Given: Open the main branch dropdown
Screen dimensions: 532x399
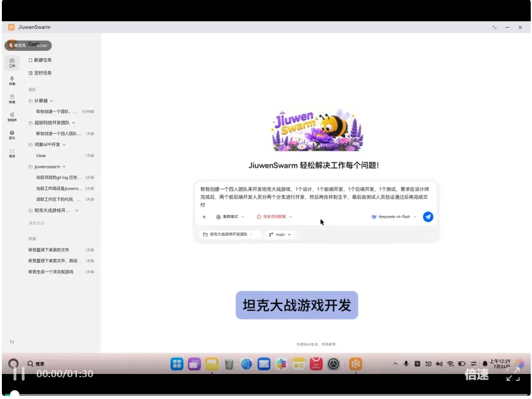Looking at the screenshot, I should coord(280,235).
